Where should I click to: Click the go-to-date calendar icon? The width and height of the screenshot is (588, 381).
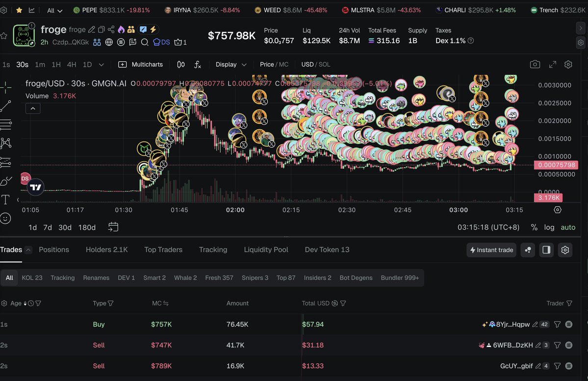tap(113, 227)
